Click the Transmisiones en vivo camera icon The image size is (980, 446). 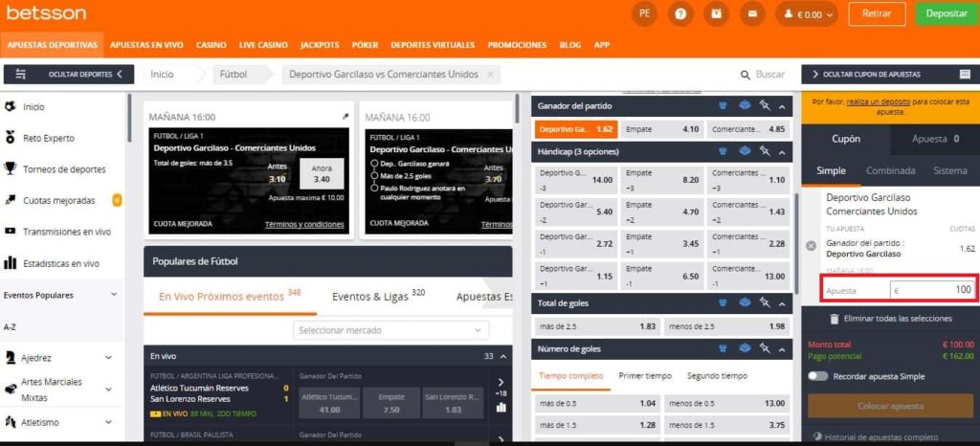tap(10, 231)
